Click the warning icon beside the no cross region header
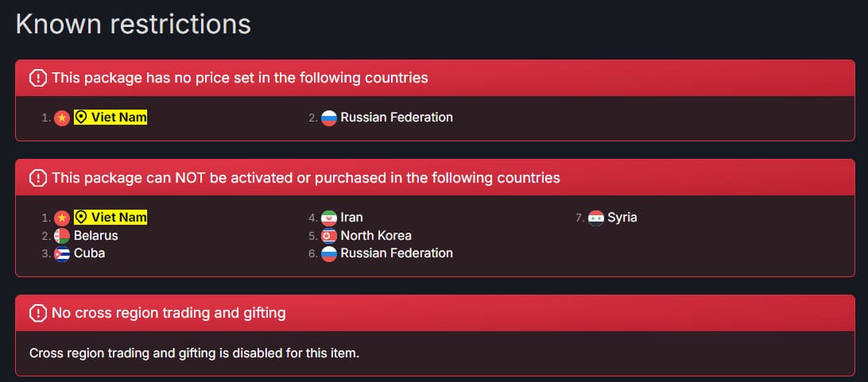 pyautogui.click(x=38, y=313)
